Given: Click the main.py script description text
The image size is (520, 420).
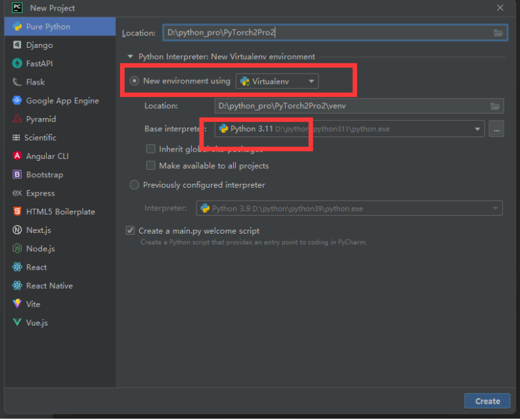Looking at the screenshot, I should [x=253, y=242].
